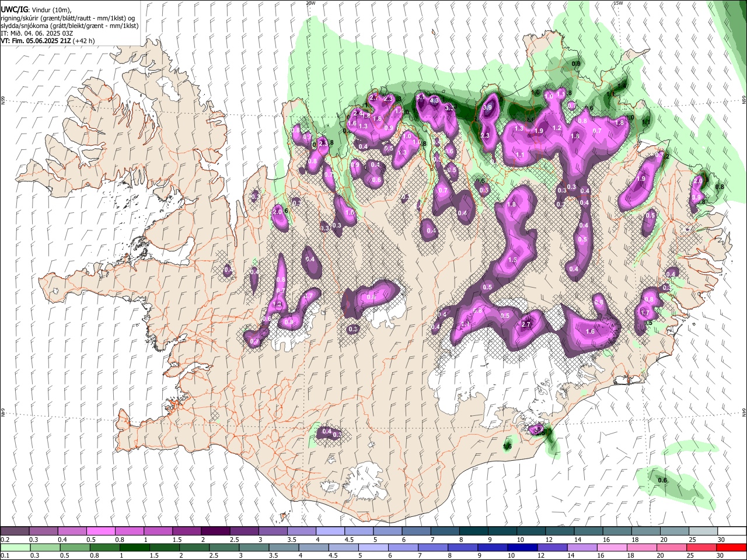Click the 'VT: Fim. 05.06.2025 21Z (+42 h)' line
The image size is (747, 560).
pos(47,41)
